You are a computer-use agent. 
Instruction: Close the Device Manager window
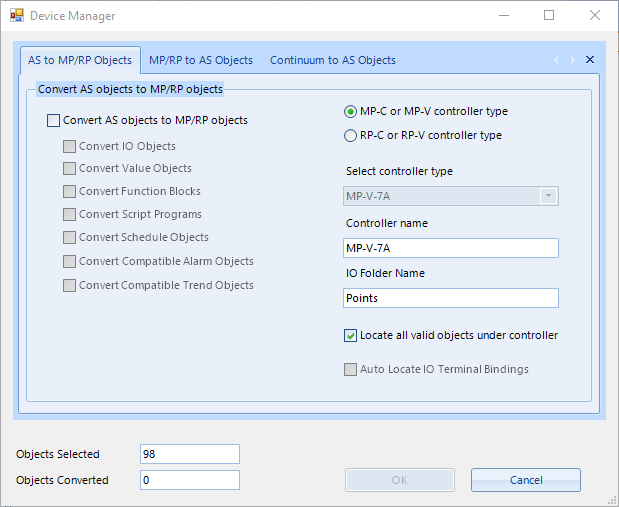595,15
